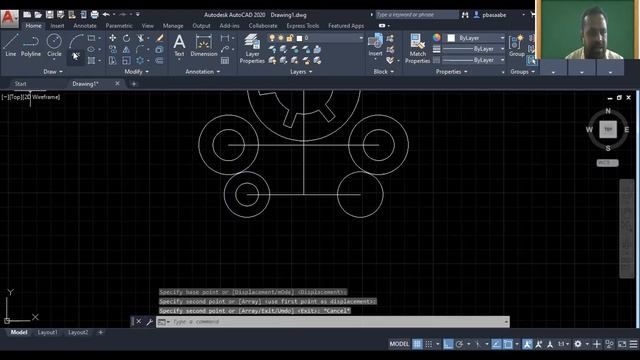Viewport: 640px width, 360px height.
Task: Open the Insert ribbon tab
Action: (x=57, y=26)
